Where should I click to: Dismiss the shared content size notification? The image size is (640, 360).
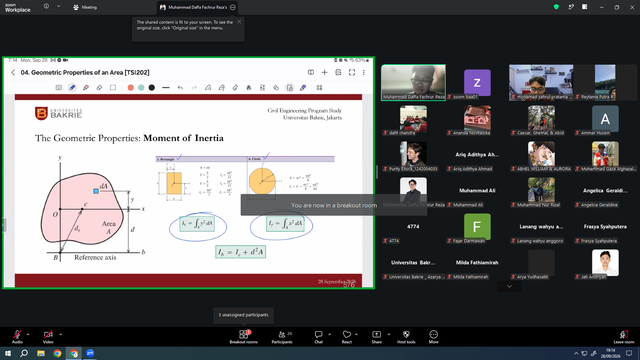239,22
